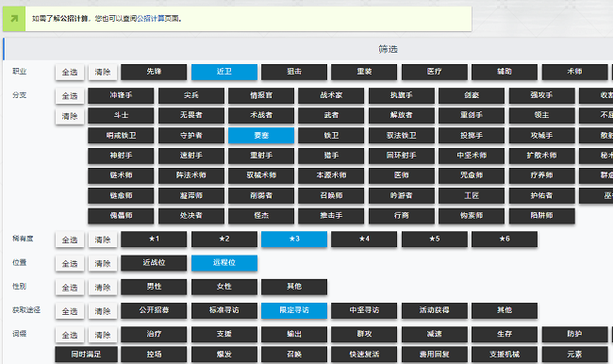Click the green arrow notice icon
The width and height of the screenshot is (613, 364).
tap(14, 18)
